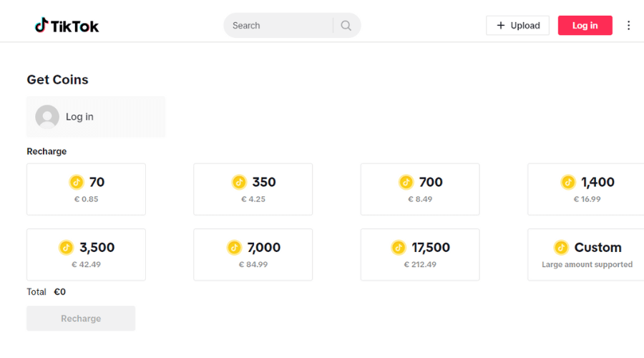This screenshot has width=644, height=358.
Task: Click the €0.85 price on the 70 package
Action: (x=86, y=199)
